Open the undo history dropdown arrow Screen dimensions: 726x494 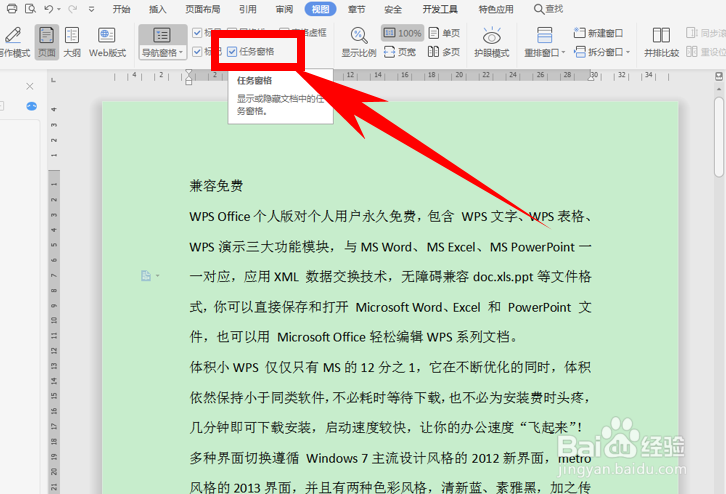point(59,9)
